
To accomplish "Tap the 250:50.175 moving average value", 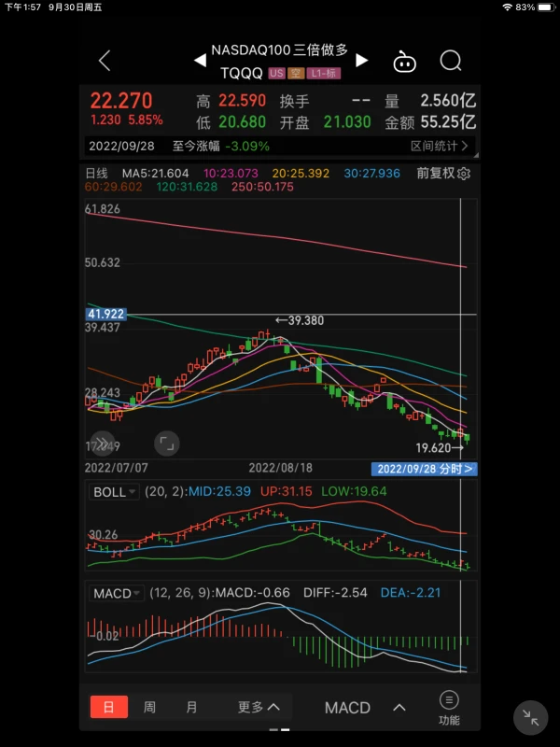I will tap(262, 187).
